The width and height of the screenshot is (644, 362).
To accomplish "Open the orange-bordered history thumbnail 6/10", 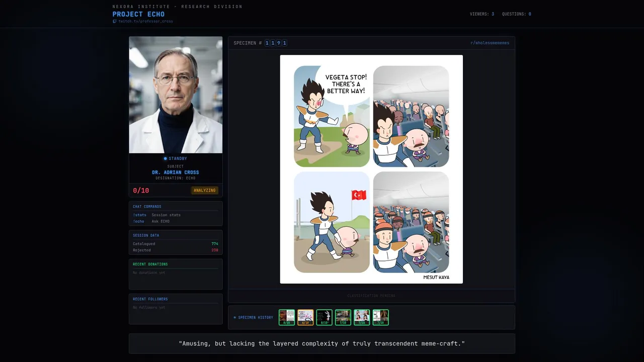I will (305, 317).
